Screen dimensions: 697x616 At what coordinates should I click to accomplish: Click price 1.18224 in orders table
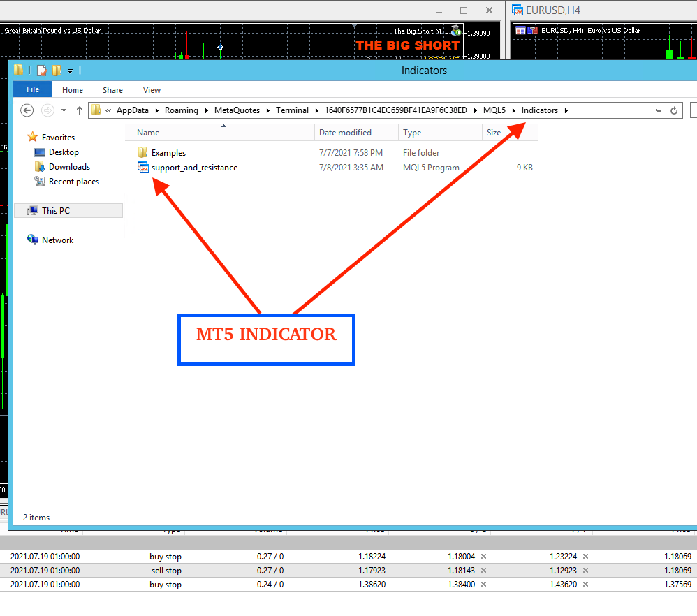pyautogui.click(x=372, y=557)
